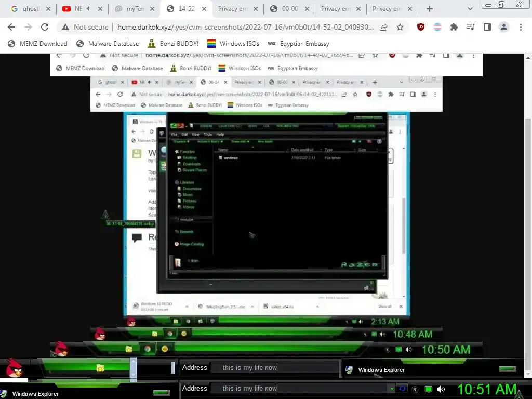Viewport: 532px width, 399px height.
Task: Open the yellow folder icon beside the largest red bird
Action: tap(100, 368)
